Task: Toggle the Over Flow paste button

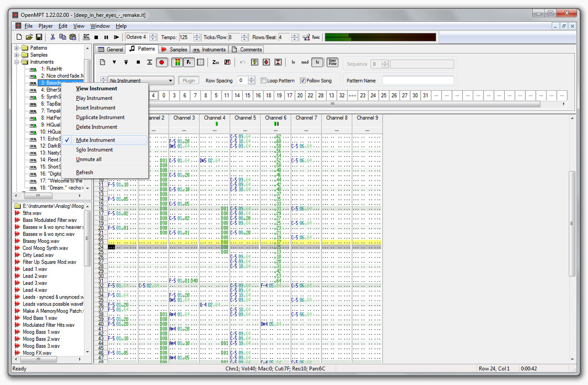Action: pyautogui.click(x=333, y=62)
